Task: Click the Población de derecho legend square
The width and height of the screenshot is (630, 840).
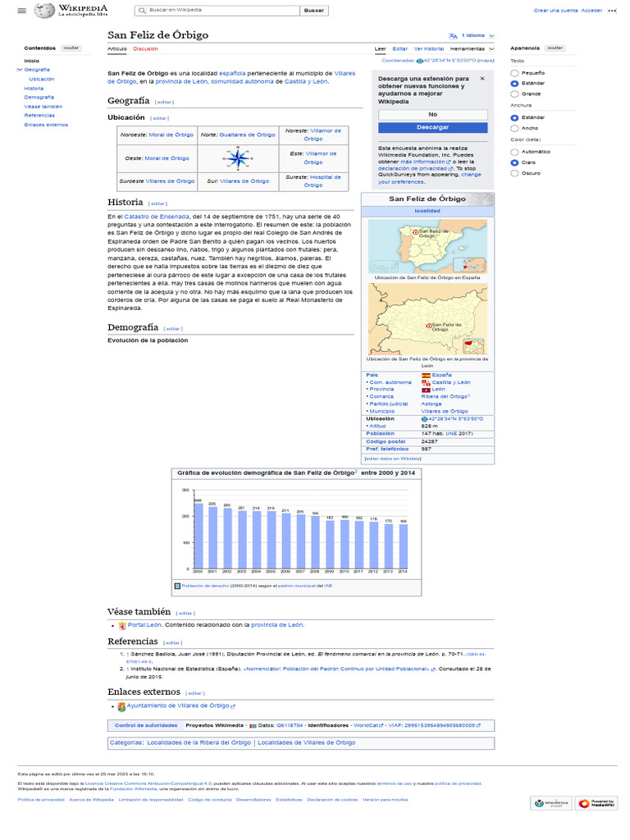Action: tap(177, 586)
